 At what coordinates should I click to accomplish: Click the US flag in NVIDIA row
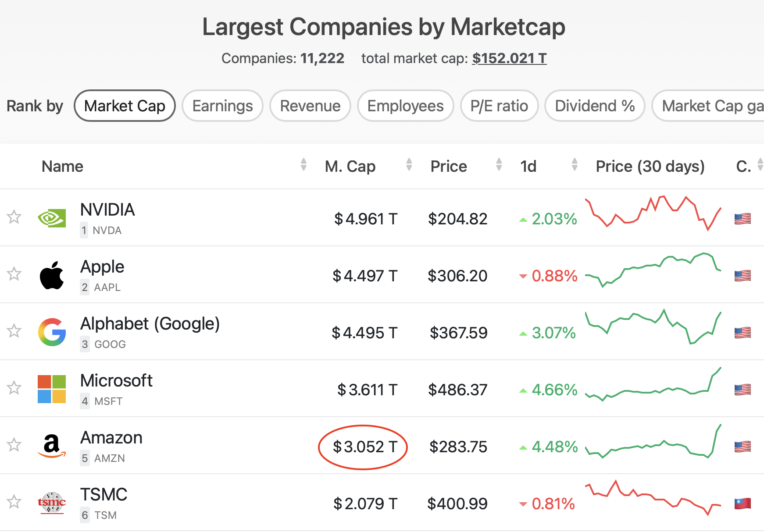click(743, 219)
